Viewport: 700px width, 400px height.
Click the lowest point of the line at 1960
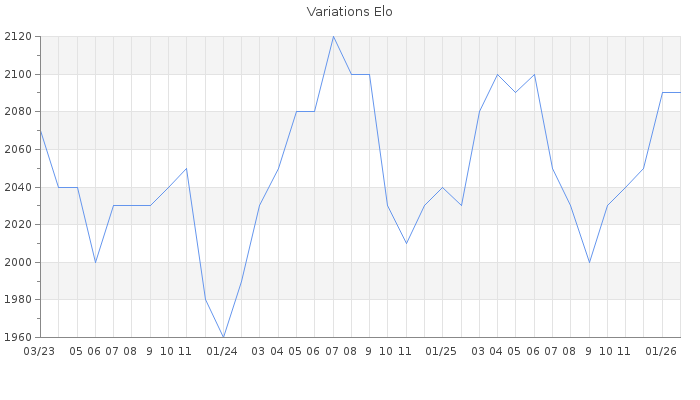tap(223, 337)
